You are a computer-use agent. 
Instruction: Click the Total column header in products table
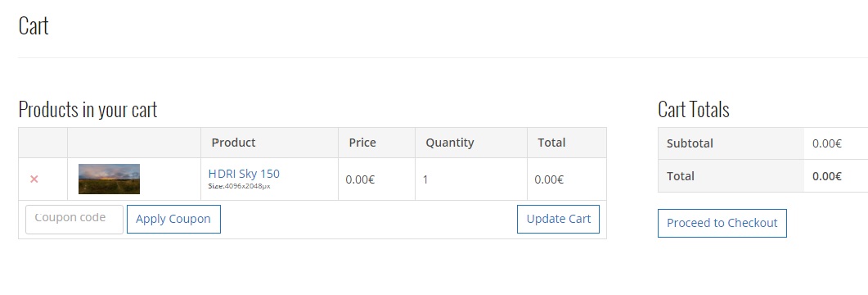(551, 143)
